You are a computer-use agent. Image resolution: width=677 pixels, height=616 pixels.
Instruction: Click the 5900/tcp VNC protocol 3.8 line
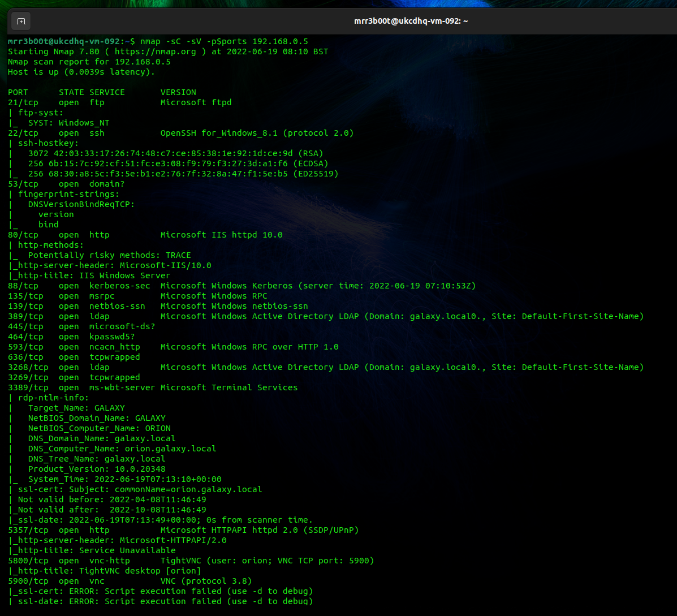(x=130, y=581)
